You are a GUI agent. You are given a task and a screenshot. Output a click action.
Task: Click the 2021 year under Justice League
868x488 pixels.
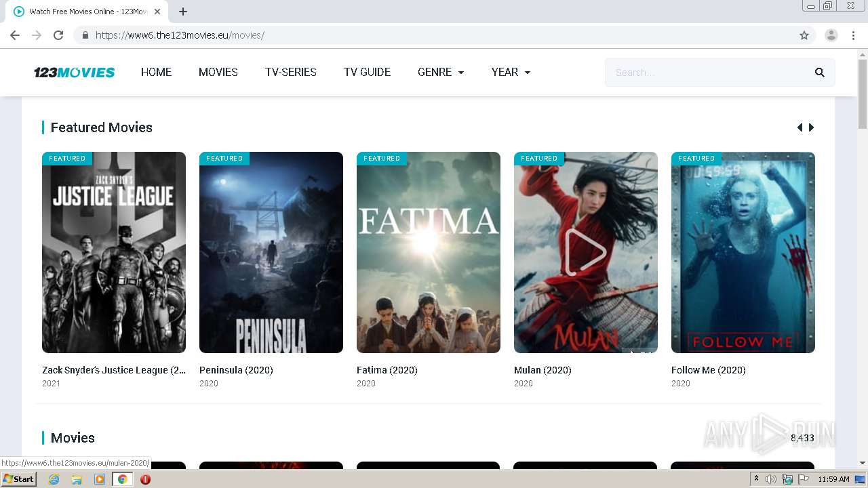point(51,384)
